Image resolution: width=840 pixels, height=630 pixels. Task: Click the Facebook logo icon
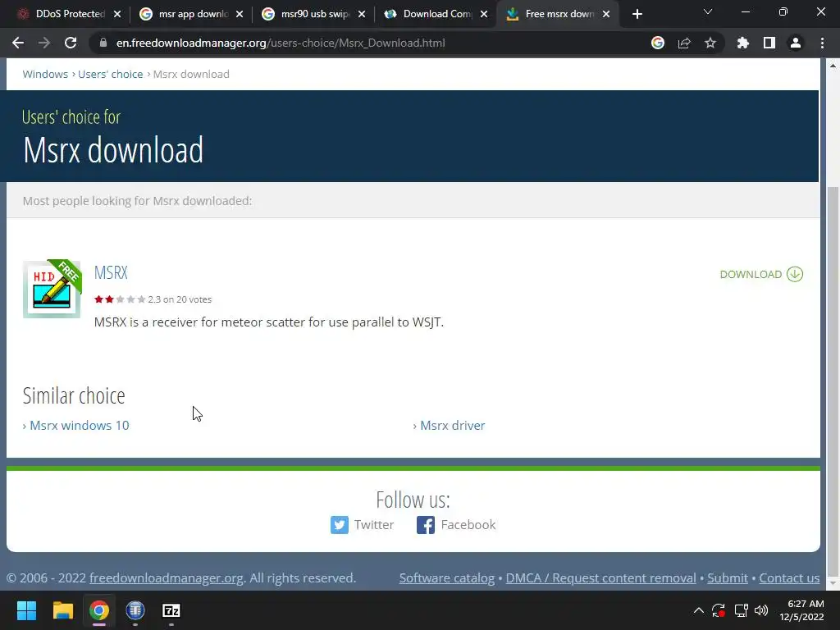(x=426, y=525)
